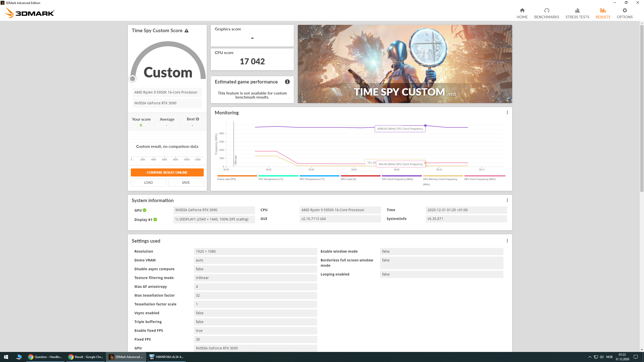Click the SystemInfo version v5.35.871
This screenshot has width=644, height=362.
coord(466,219)
